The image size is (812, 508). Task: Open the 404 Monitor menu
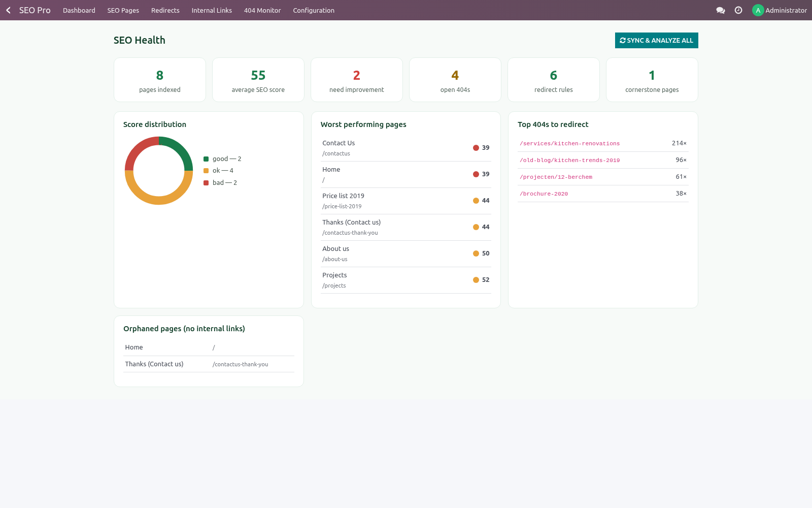pos(262,10)
